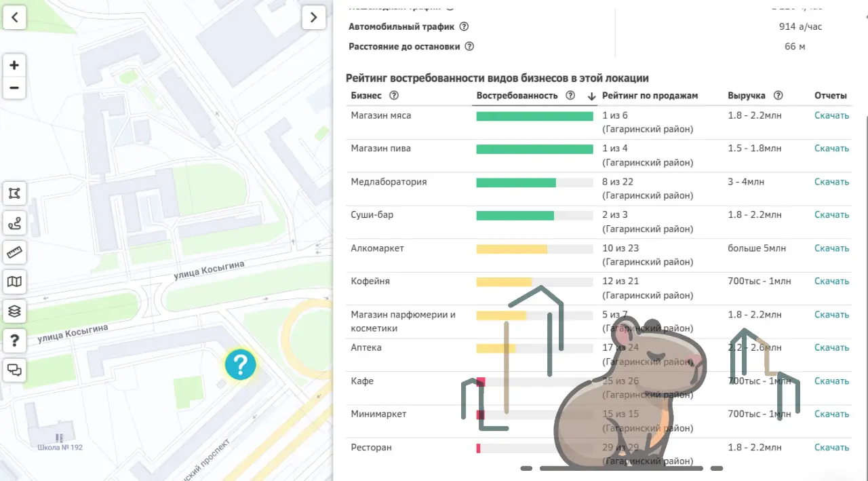Click revenue value больше 5млн
The image size is (868, 481).
coord(757,248)
